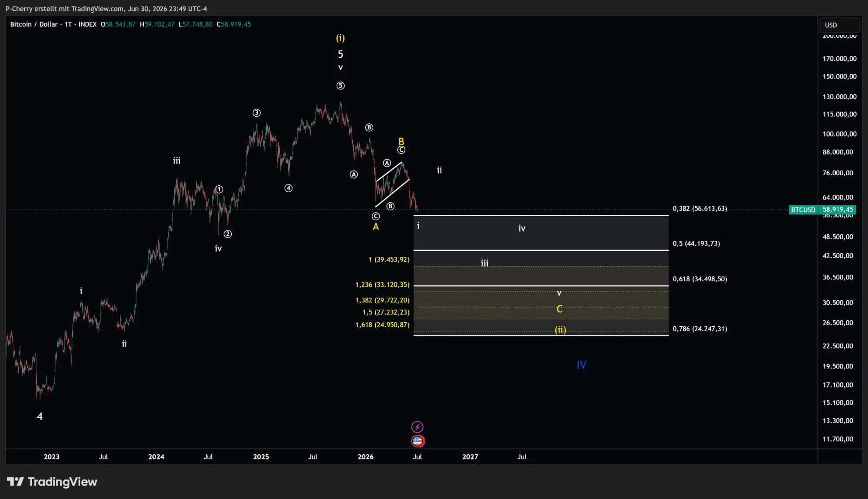Open the USD currency selector
The image size is (868, 499).
tap(839, 25)
